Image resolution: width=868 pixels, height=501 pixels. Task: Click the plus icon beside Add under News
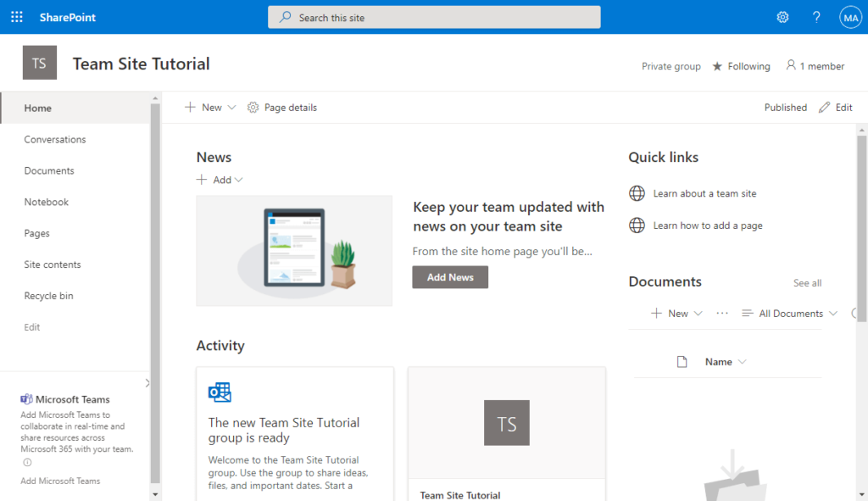(202, 180)
